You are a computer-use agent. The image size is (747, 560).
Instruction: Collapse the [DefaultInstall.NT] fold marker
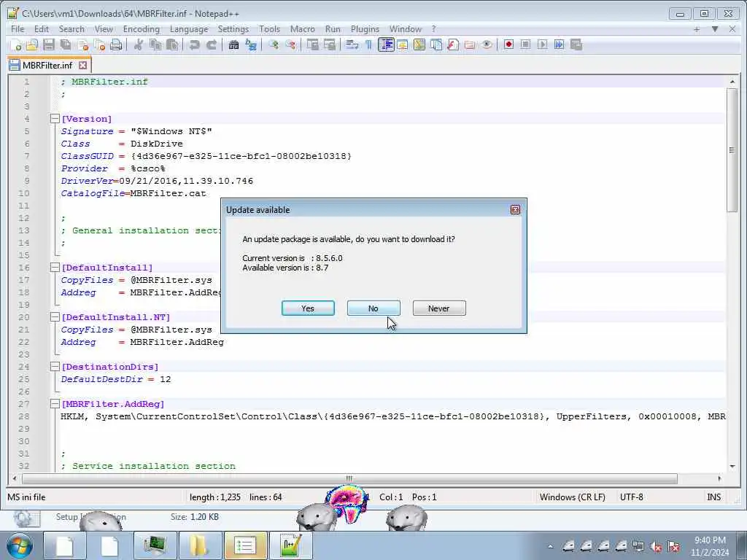(x=55, y=317)
